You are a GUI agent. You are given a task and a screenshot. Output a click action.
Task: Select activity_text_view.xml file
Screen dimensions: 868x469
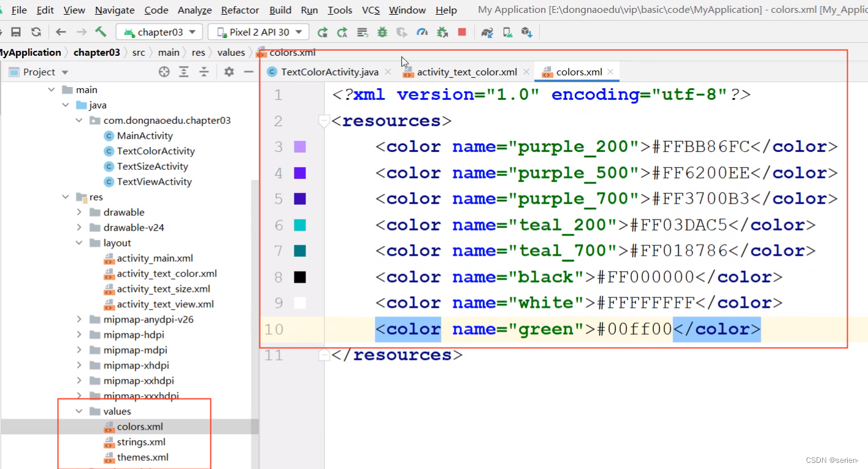click(165, 304)
